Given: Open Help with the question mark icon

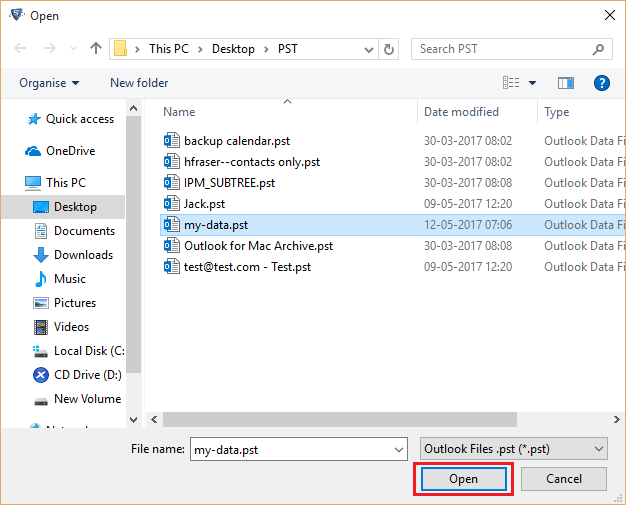Looking at the screenshot, I should 602,83.
